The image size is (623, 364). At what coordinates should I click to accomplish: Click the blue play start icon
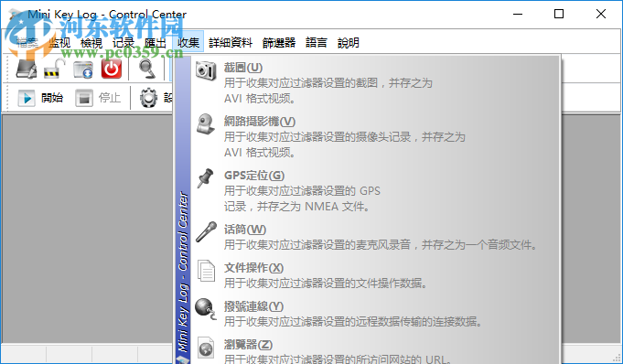tap(27, 98)
